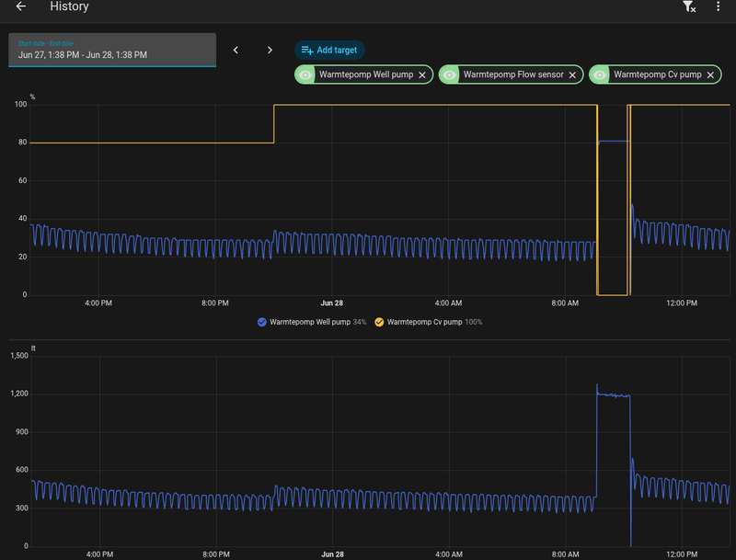The height and width of the screenshot is (560, 736).
Task: Click the Jun 28 marker on the percent chart
Action: (332, 303)
